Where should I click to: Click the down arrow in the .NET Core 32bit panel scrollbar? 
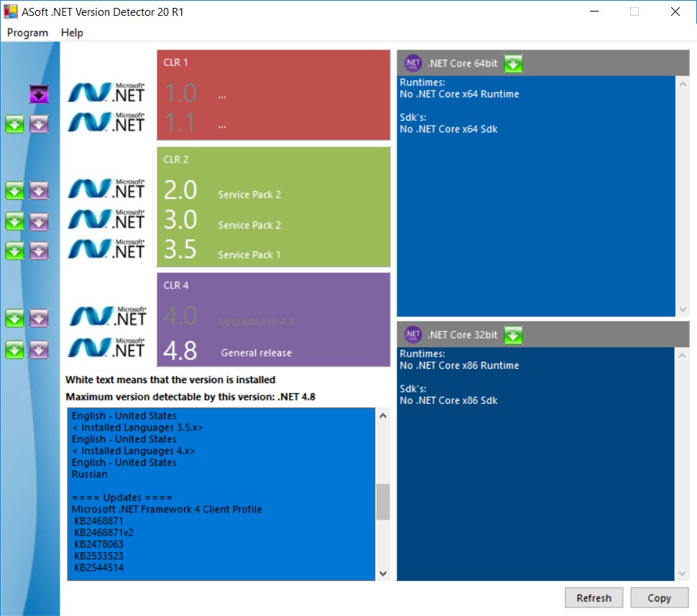pos(683,574)
